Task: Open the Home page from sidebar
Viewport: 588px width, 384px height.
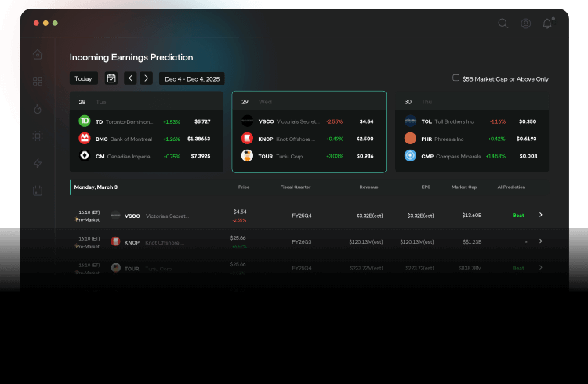Action: pyautogui.click(x=38, y=54)
